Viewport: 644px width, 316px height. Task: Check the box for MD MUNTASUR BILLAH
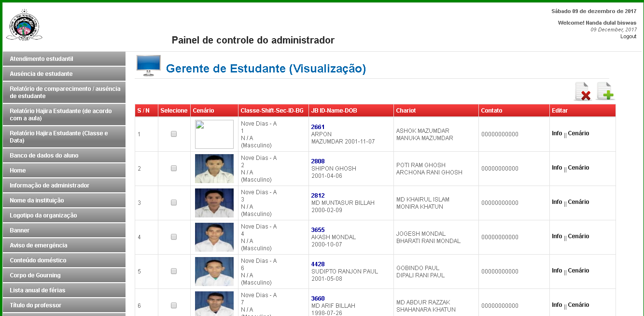pyautogui.click(x=174, y=202)
